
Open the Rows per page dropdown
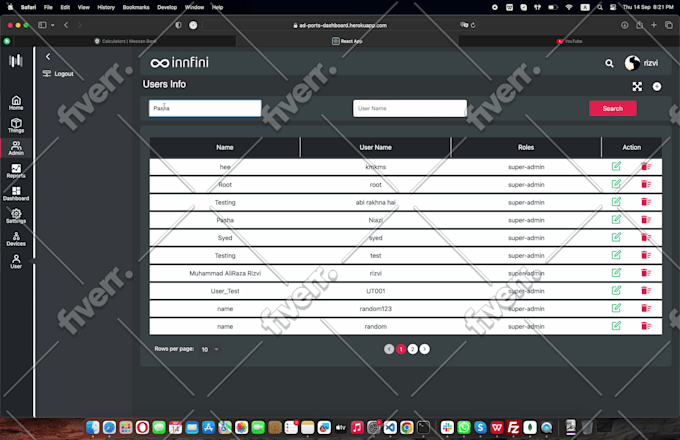209,349
